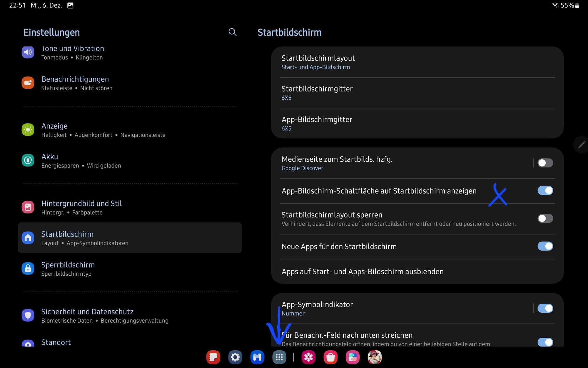Open the search icon in Einstellungen
This screenshot has height=368, width=588.
click(x=232, y=32)
